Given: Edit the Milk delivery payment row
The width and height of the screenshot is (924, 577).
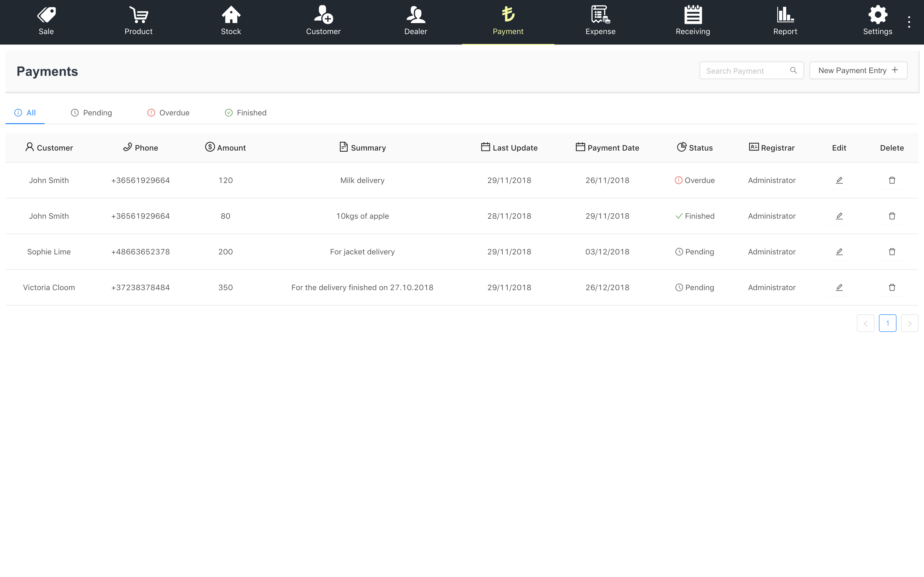Looking at the screenshot, I should click(x=839, y=181).
